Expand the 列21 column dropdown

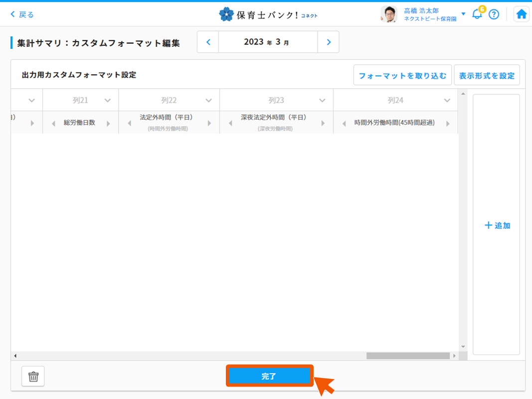point(107,101)
